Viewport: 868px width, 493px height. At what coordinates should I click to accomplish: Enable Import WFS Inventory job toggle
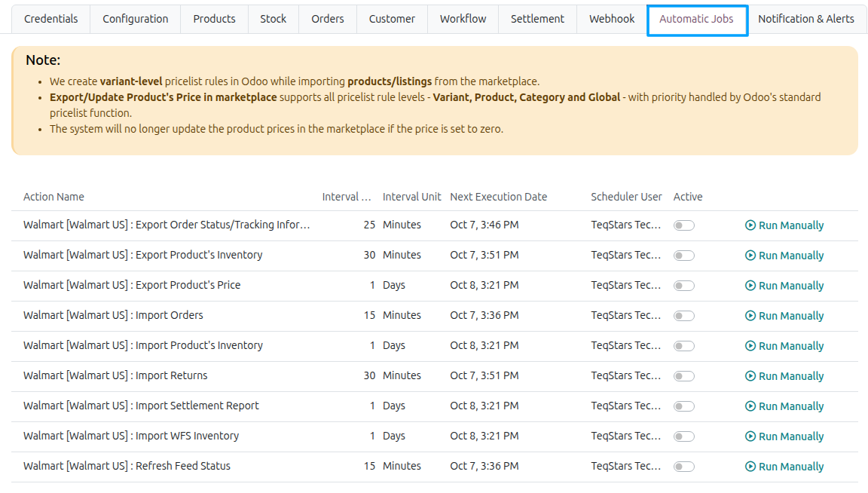click(683, 436)
